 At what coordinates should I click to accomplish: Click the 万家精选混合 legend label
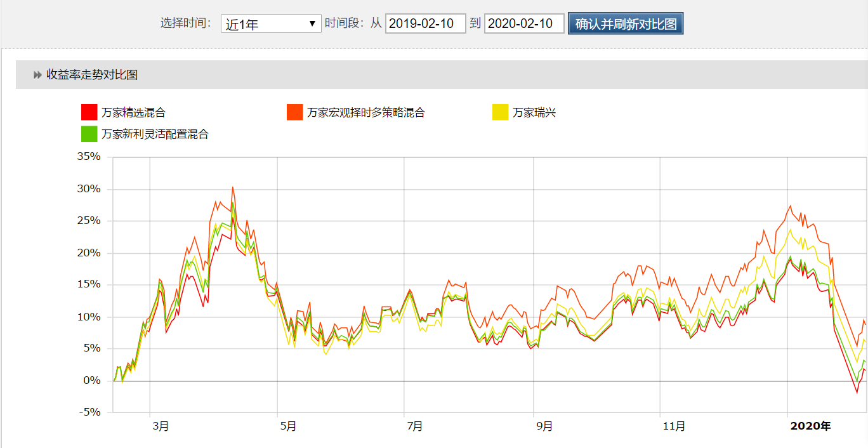[x=133, y=113]
